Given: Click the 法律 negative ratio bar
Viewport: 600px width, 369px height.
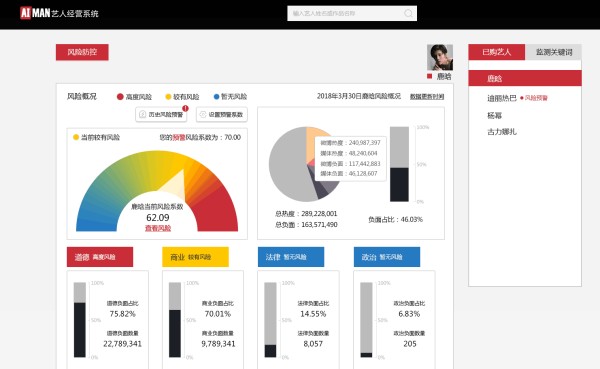Looking at the screenshot, I should point(270,320).
